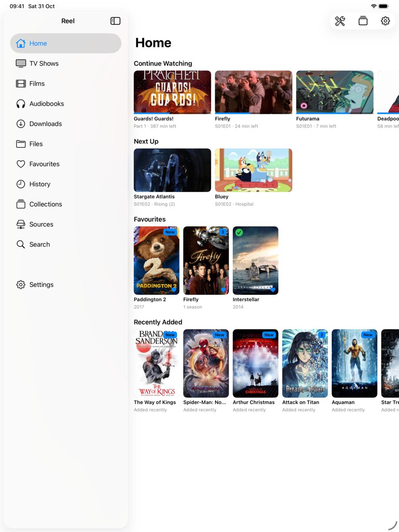Click the sidebar Settings gear icon
The height and width of the screenshot is (532, 399).
21,285
